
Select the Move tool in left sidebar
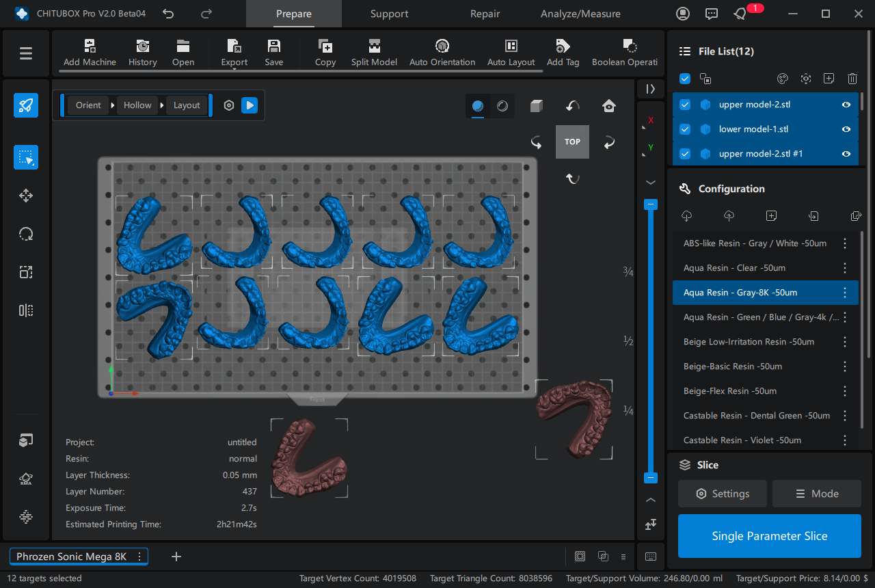pos(26,196)
